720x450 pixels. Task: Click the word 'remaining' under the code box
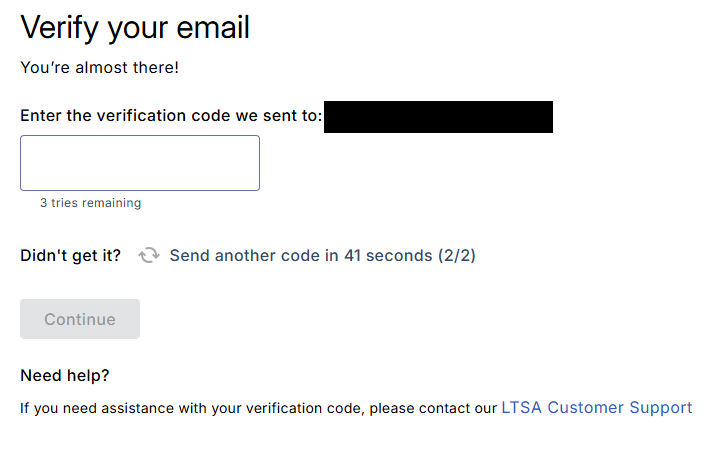pos(112,203)
